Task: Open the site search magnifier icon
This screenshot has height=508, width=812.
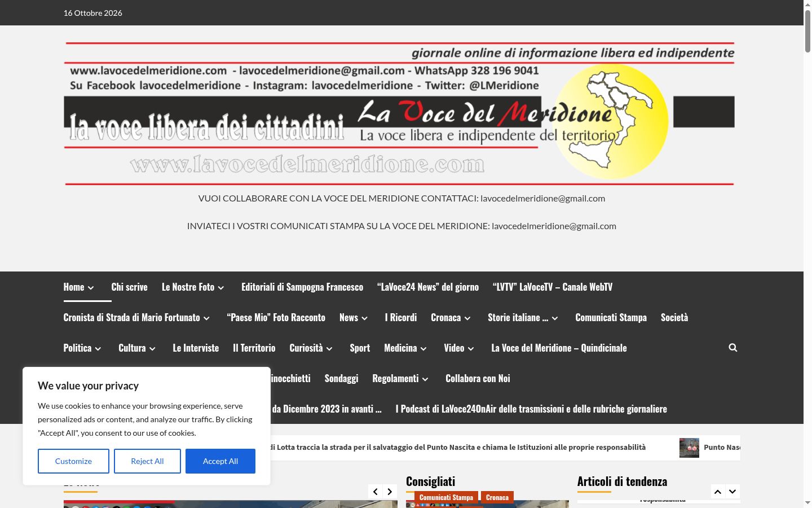Action: tap(732, 348)
